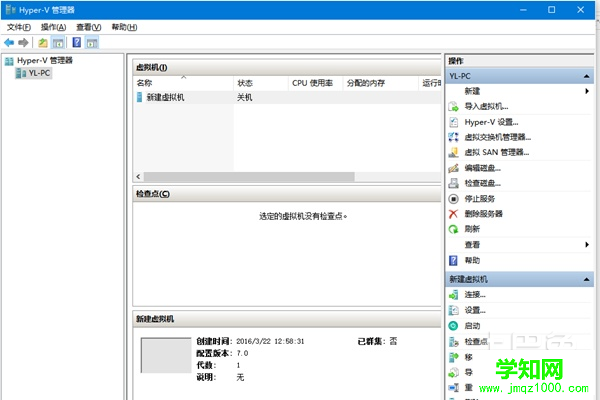
Task: Open 虚拟交换机管理器... action
Action: pos(497,137)
